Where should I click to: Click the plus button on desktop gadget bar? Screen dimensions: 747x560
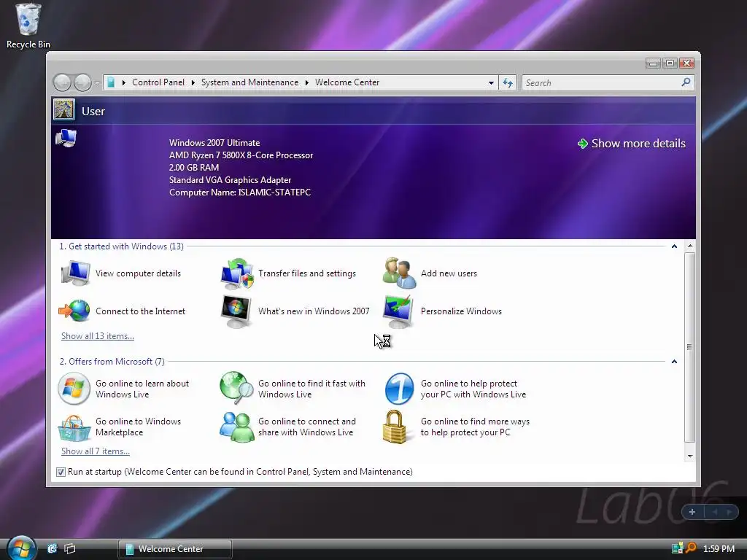pos(692,512)
